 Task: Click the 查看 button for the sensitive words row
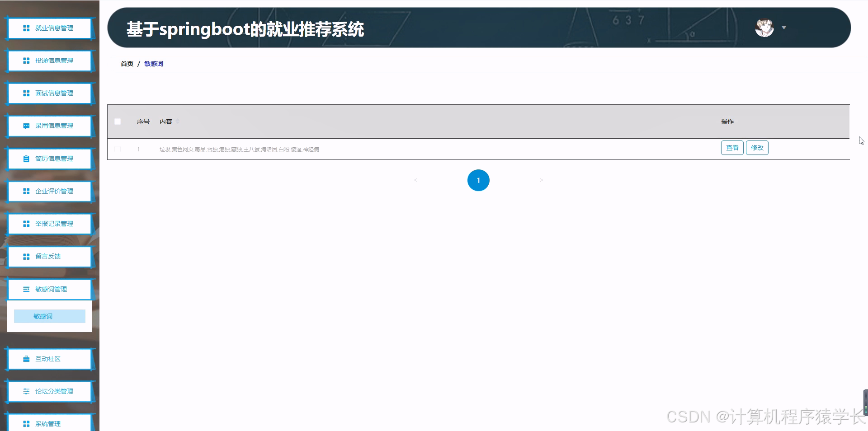[732, 148]
